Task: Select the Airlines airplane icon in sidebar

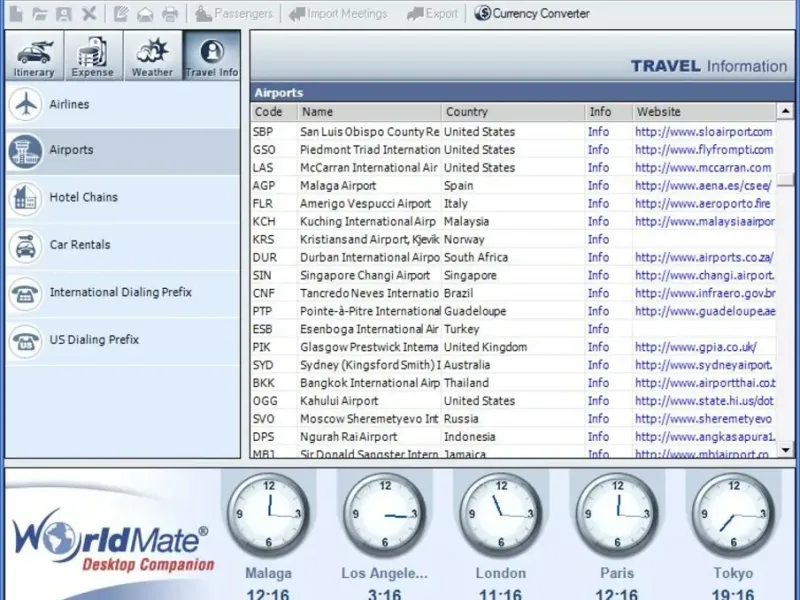Action: tap(25, 105)
